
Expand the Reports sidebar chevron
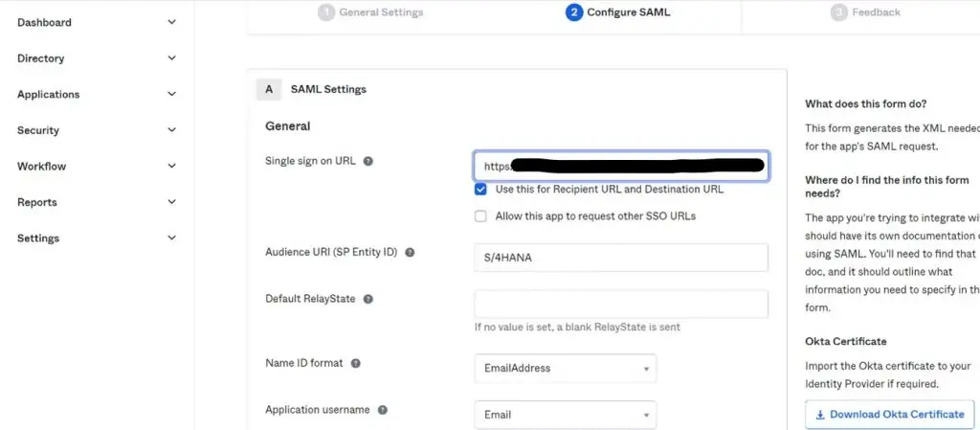[x=172, y=202]
